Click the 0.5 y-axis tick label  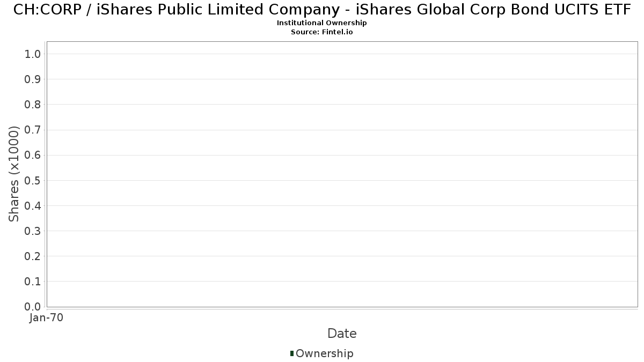33,180
